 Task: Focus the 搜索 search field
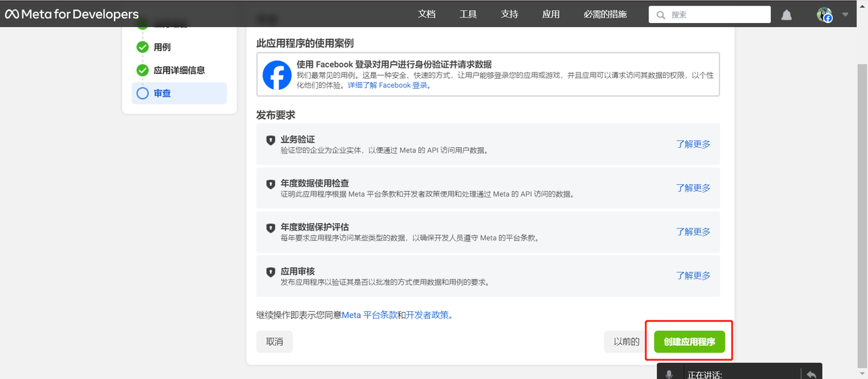[x=709, y=14]
